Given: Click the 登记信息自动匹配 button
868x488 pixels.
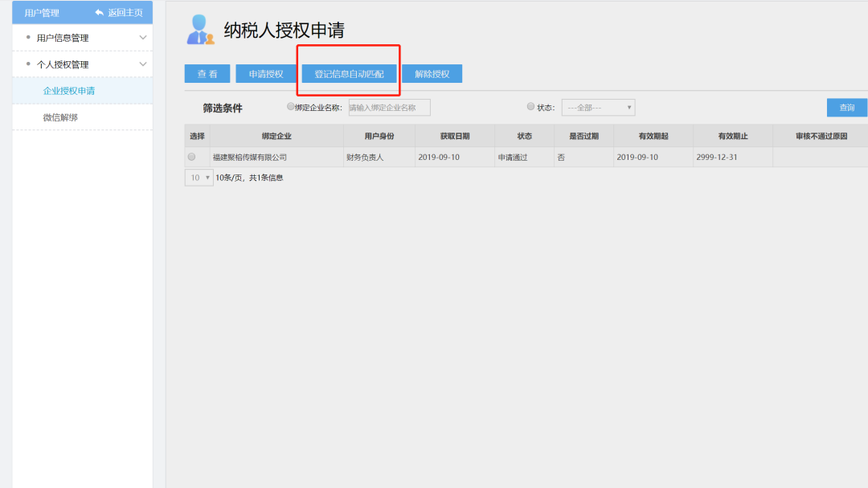Looking at the screenshot, I should 349,74.
